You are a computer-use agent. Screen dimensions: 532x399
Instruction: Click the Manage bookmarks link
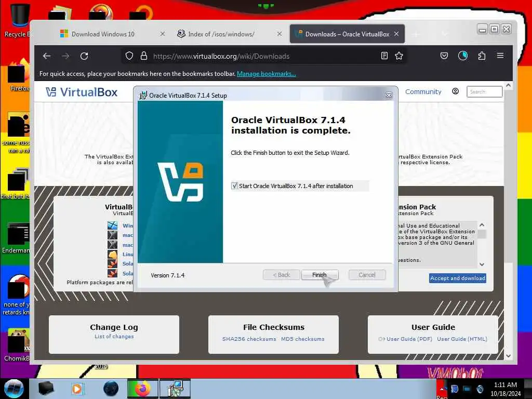pyautogui.click(x=267, y=74)
